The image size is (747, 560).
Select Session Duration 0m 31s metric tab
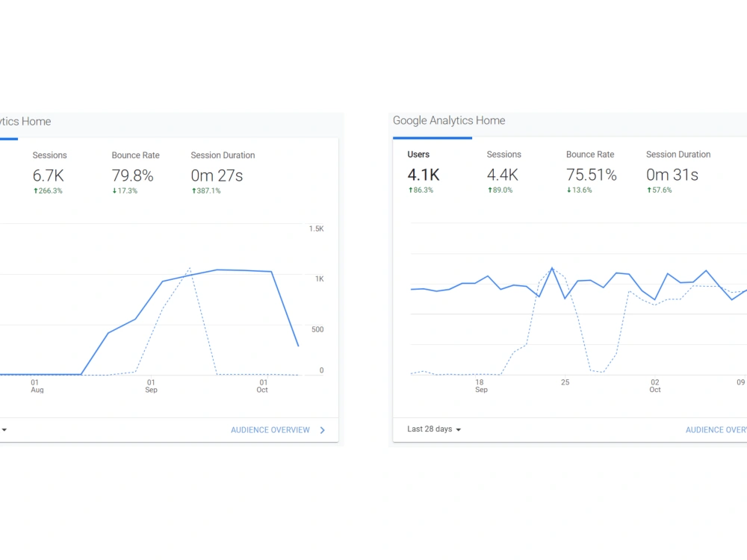click(678, 172)
